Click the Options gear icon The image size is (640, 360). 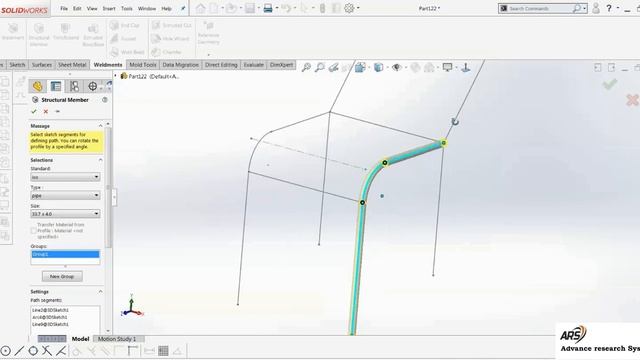[x=349, y=8]
